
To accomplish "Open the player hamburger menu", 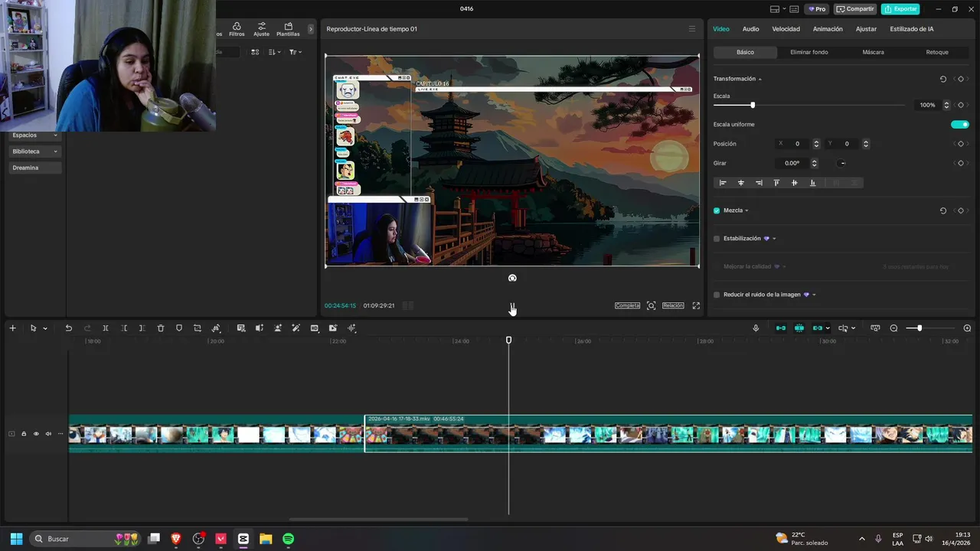I will coord(692,29).
